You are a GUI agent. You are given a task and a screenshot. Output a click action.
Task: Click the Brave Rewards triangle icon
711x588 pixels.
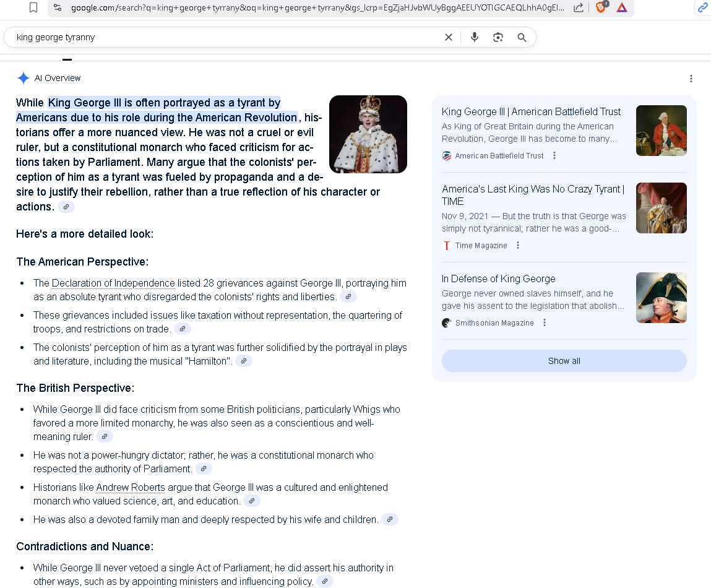click(x=622, y=7)
